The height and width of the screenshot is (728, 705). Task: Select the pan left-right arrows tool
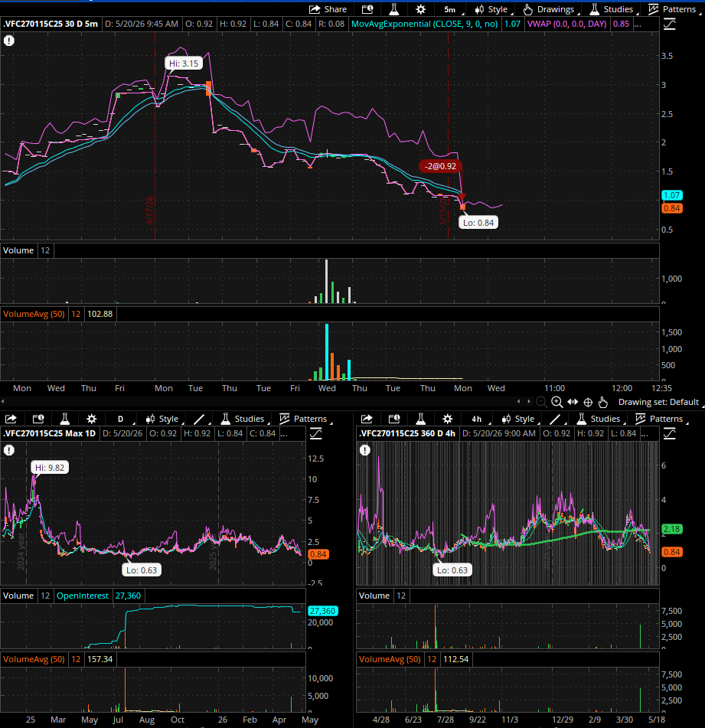[x=573, y=402]
